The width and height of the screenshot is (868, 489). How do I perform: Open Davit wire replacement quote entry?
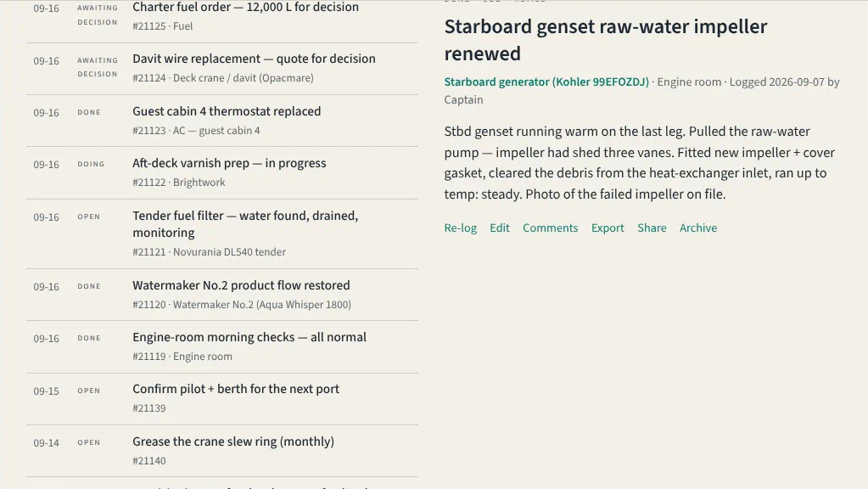222,69
